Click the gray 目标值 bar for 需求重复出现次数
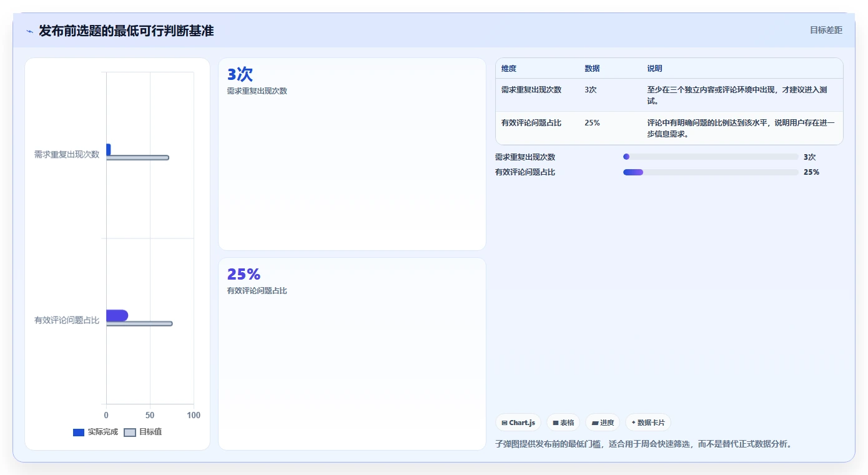868x475 pixels. (137, 157)
